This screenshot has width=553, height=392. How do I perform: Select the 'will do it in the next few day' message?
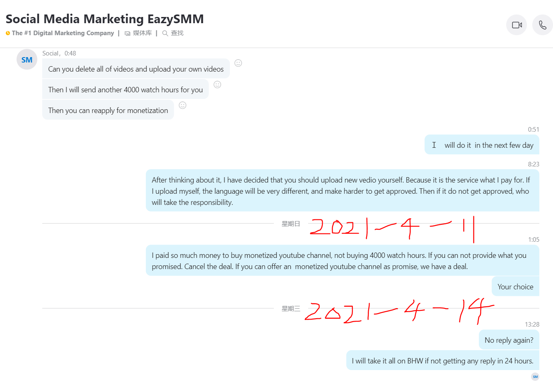tap(482, 145)
